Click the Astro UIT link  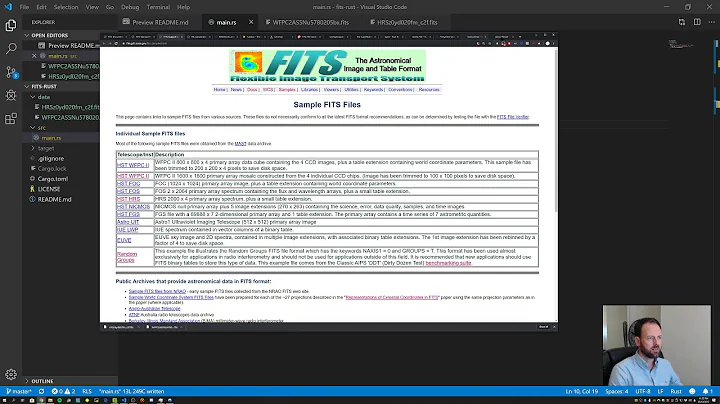pyautogui.click(x=128, y=222)
